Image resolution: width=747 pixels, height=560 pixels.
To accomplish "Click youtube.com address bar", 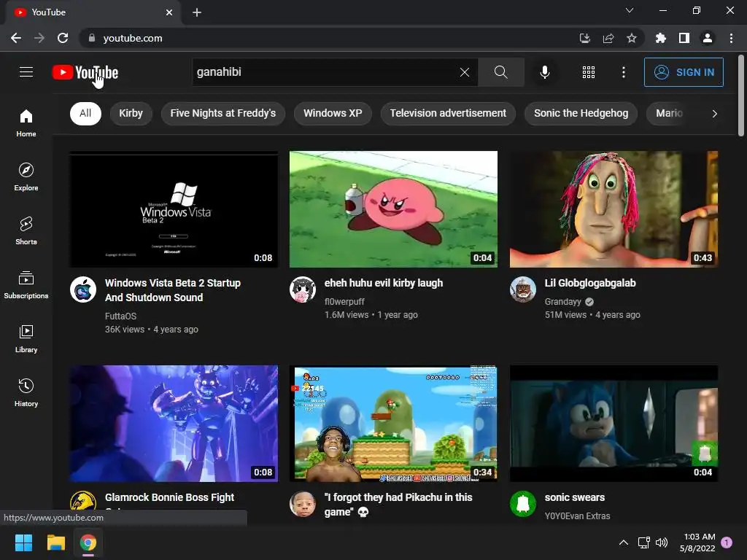I will pyautogui.click(x=329, y=38).
